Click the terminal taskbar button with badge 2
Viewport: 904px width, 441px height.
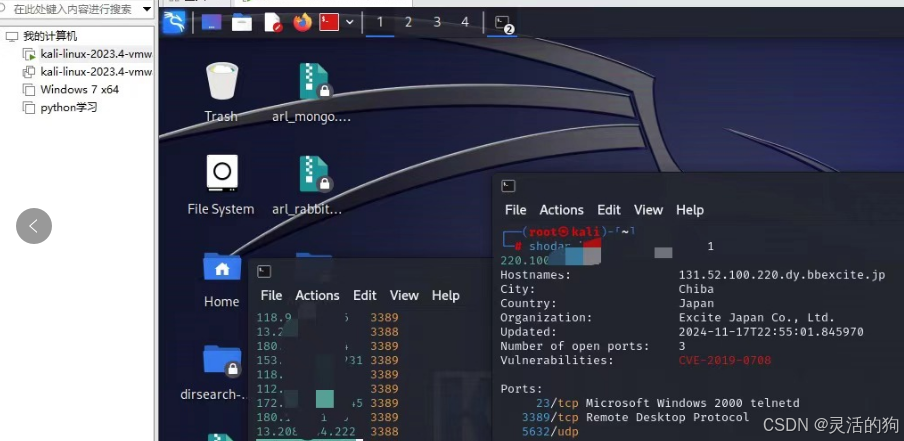tap(503, 24)
